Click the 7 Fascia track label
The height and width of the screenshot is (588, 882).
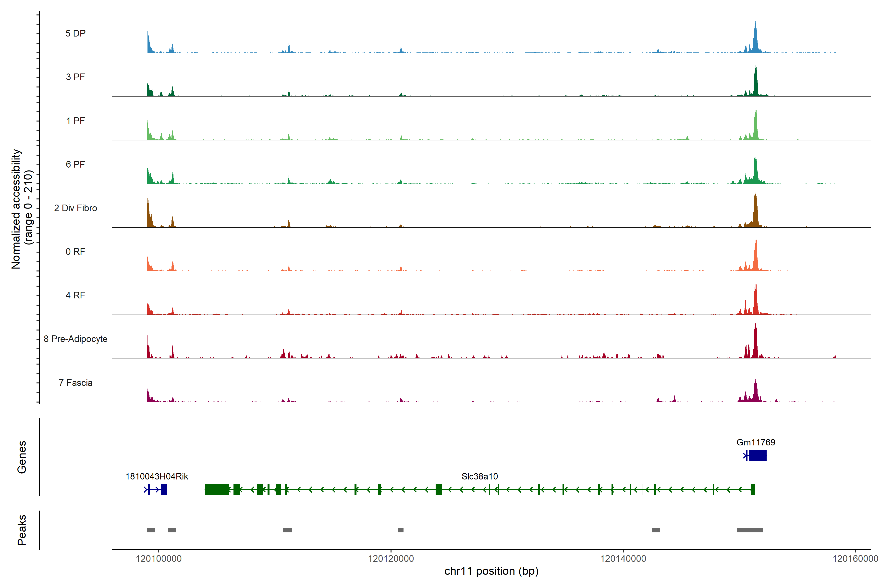(x=75, y=382)
